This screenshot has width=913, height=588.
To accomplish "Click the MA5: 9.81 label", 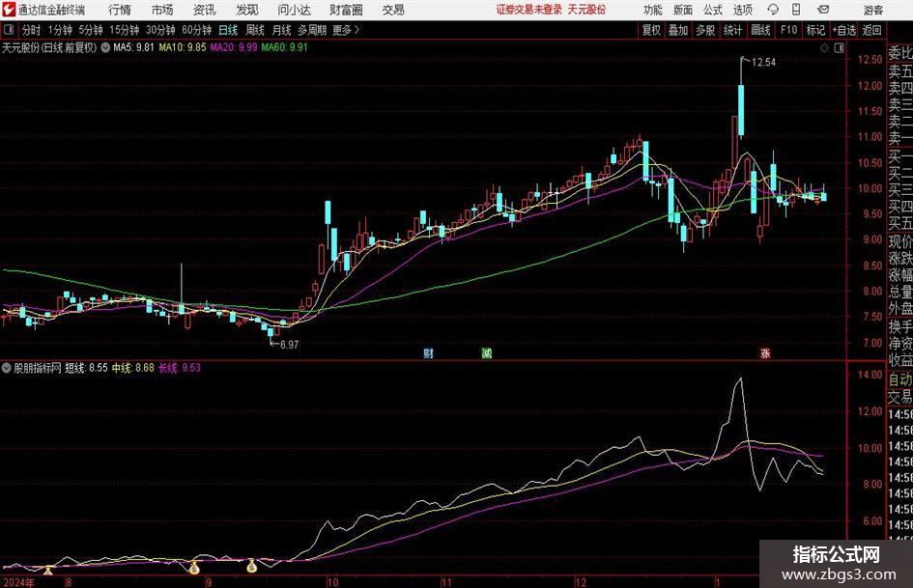I will pyautogui.click(x=133, y=47).
